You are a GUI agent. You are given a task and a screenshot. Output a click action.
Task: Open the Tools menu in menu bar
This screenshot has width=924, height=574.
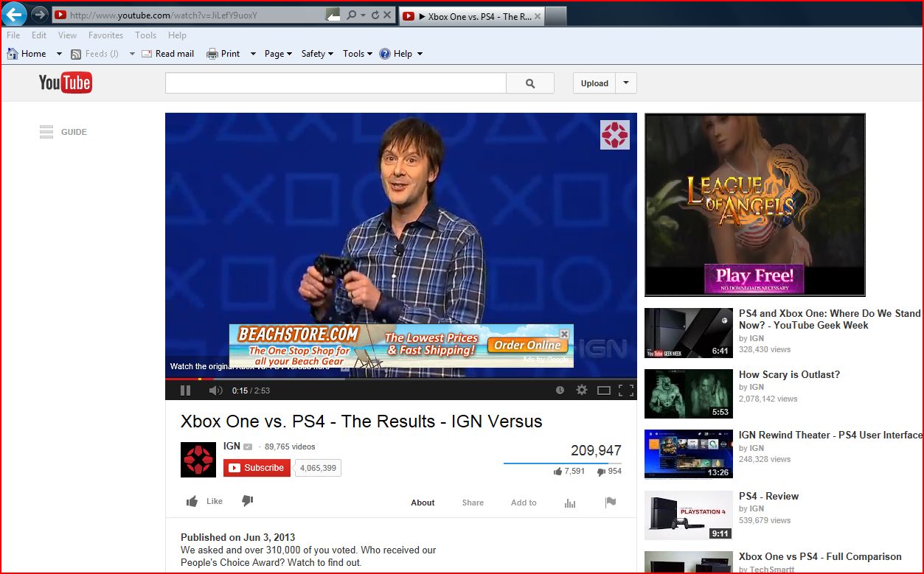(145, 35)
